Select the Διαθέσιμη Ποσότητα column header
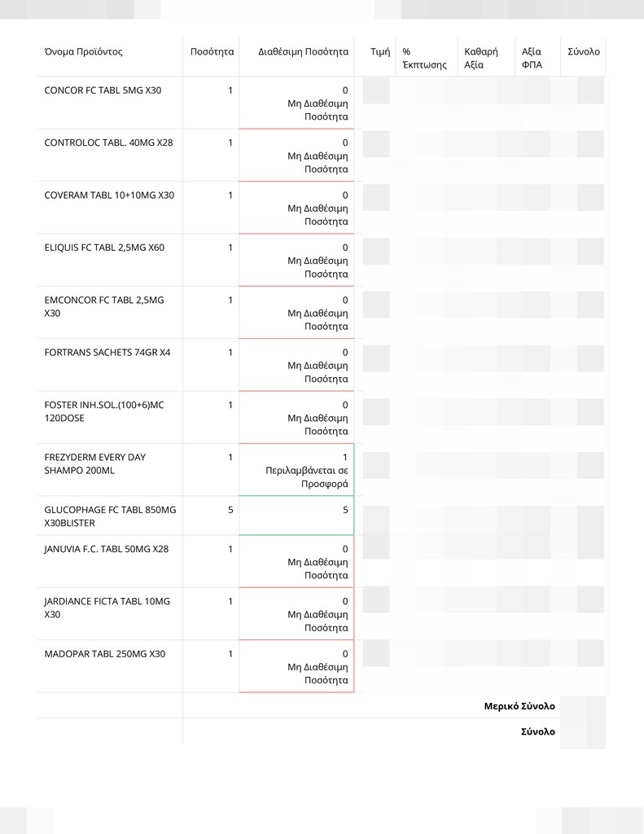 click(x=303, y=51)
